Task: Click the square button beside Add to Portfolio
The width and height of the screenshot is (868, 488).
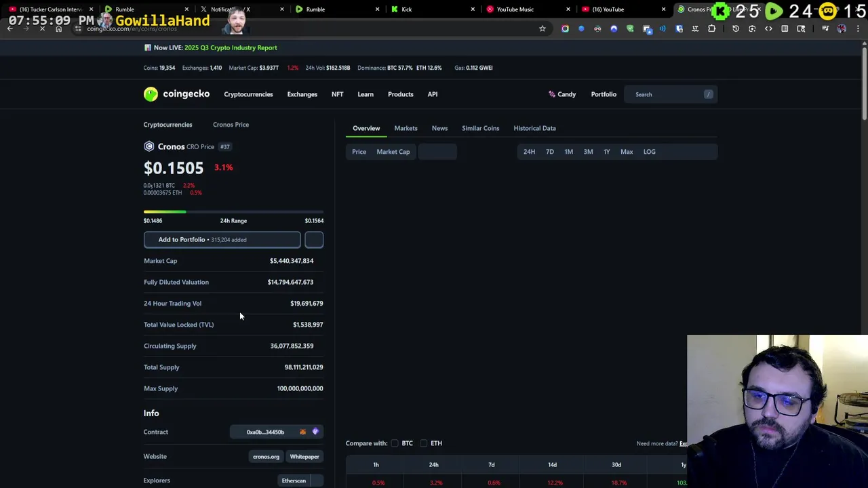Action: 314,239
